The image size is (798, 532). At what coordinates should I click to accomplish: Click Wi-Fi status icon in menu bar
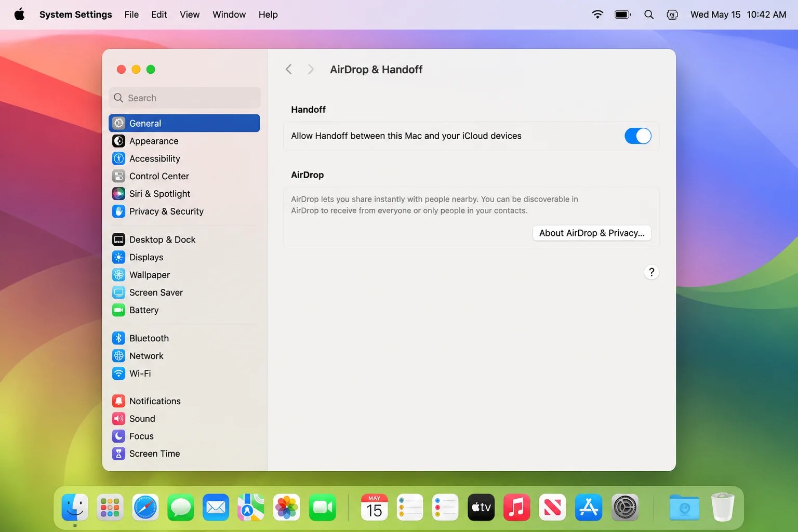597,15
